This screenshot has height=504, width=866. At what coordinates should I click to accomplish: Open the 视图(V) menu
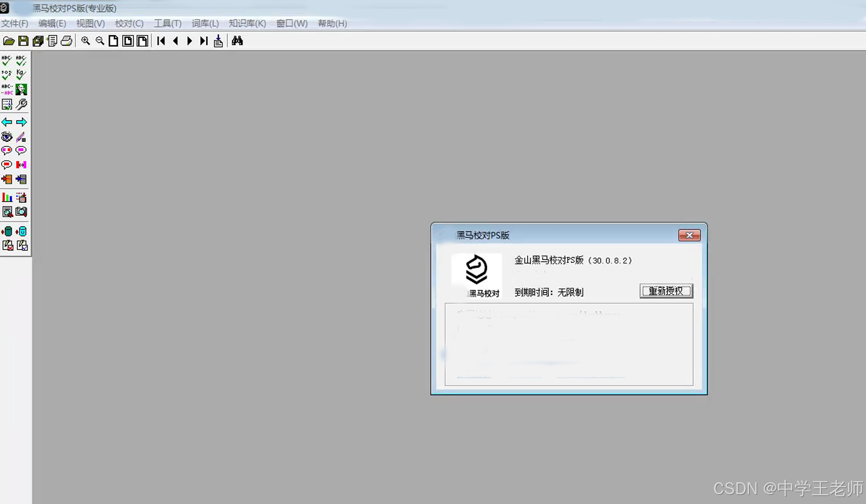(90, 23)
